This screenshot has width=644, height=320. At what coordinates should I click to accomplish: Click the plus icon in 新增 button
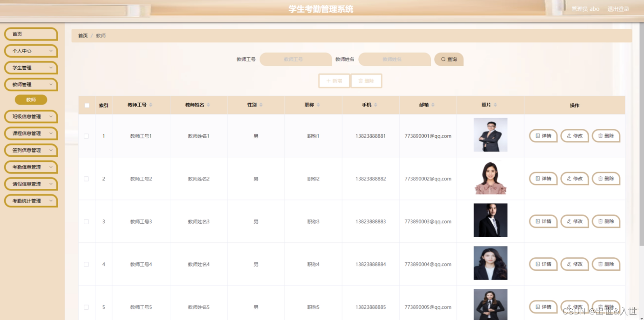pyautogui.click(x=329, y=81)
